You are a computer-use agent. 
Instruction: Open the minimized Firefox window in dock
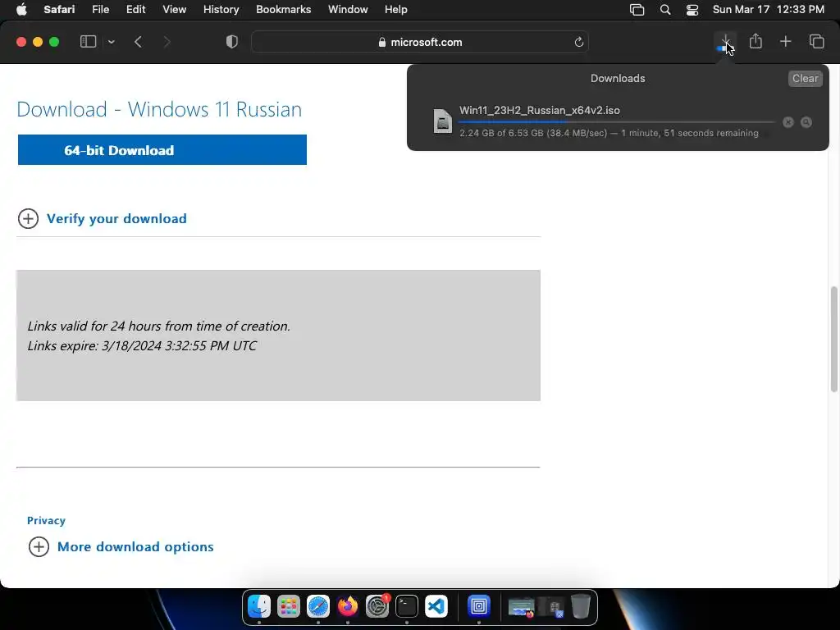[521, 608]
